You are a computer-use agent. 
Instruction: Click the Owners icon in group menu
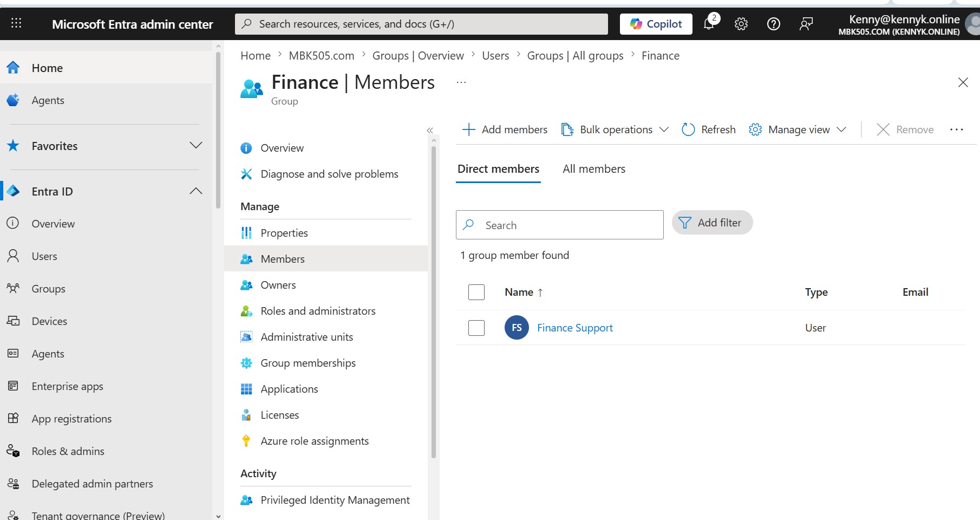tap(246, 285)
